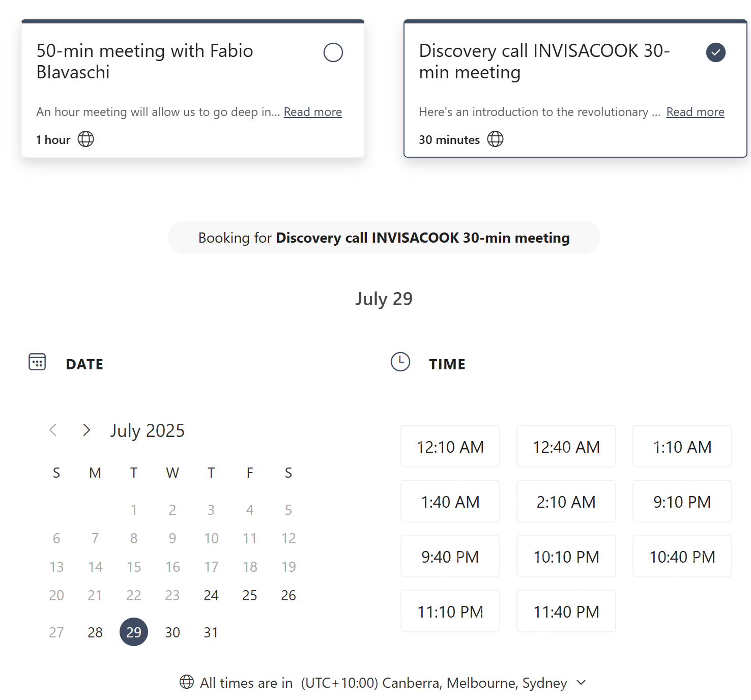
Task: Pick the 1:40 AM time slot
Action: pos(450,502)
